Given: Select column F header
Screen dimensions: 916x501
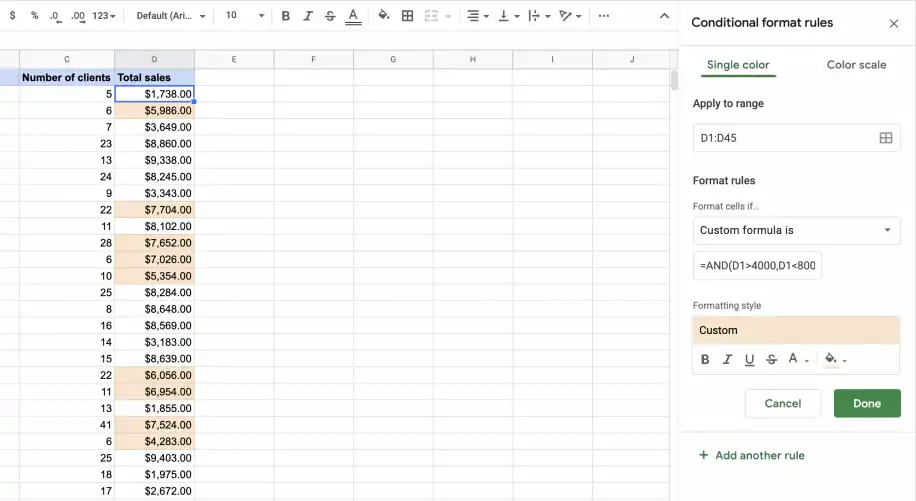Looking at the screenshot, I should click(314, 60).
